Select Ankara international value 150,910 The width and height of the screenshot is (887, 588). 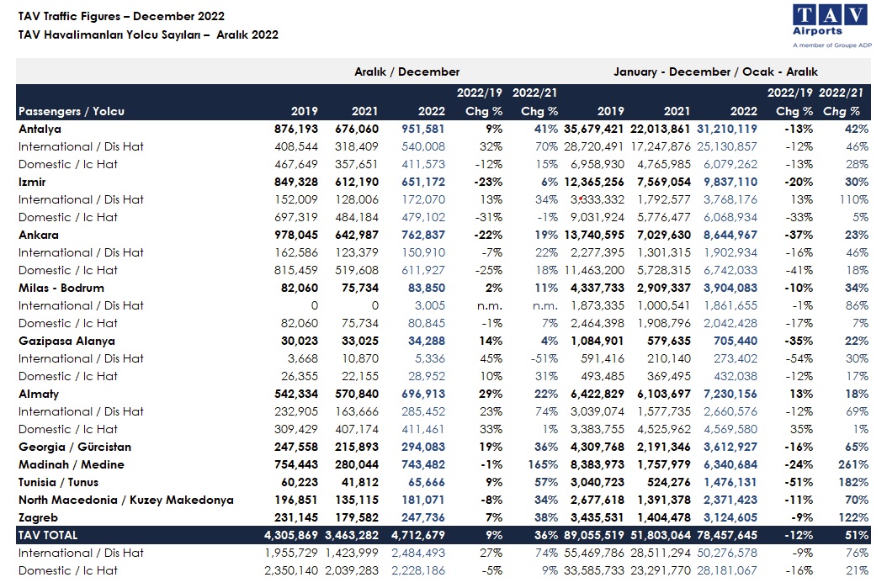click(x=423, y=252)
